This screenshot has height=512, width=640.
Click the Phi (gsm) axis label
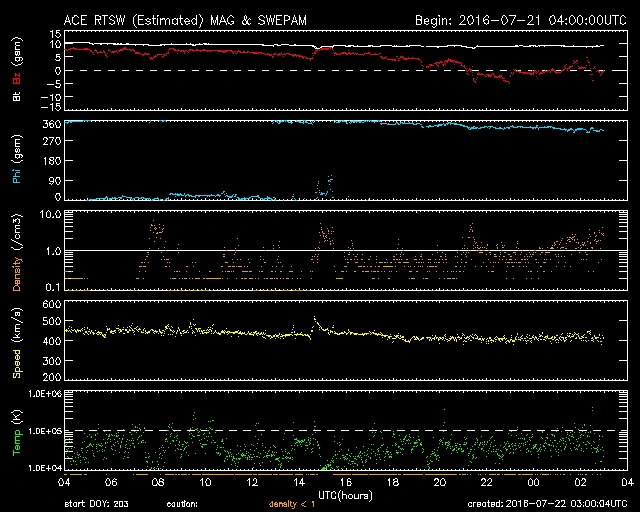(x=15, y=162)
